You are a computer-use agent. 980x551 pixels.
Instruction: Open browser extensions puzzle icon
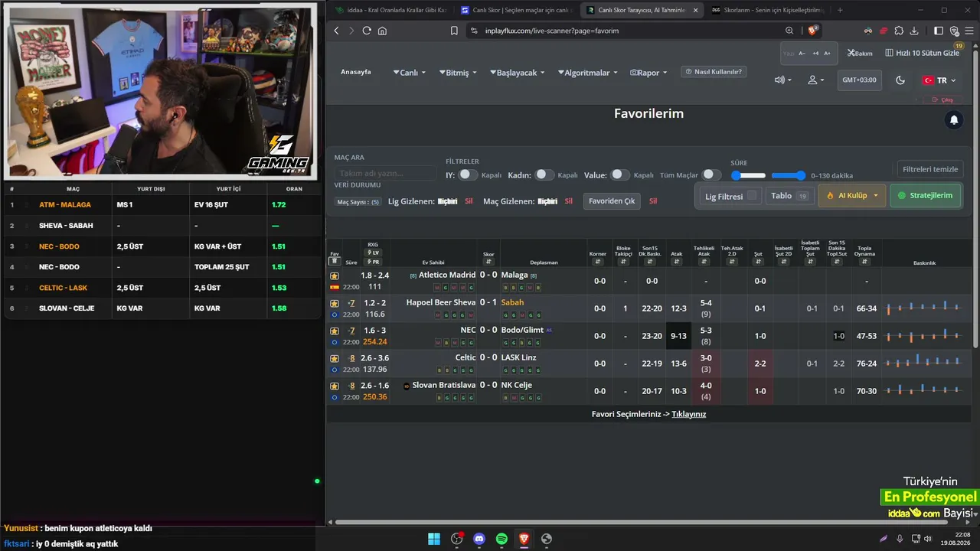click(x=898, y=31)
